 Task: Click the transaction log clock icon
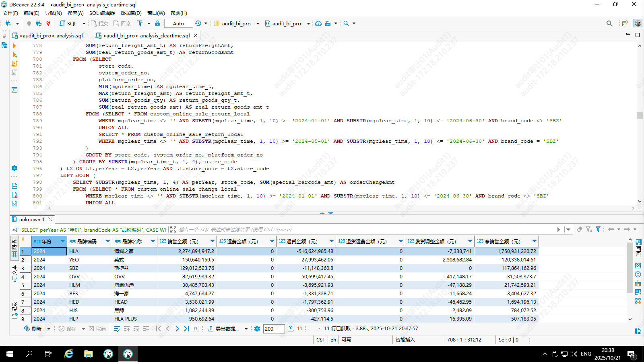point(198,24)
